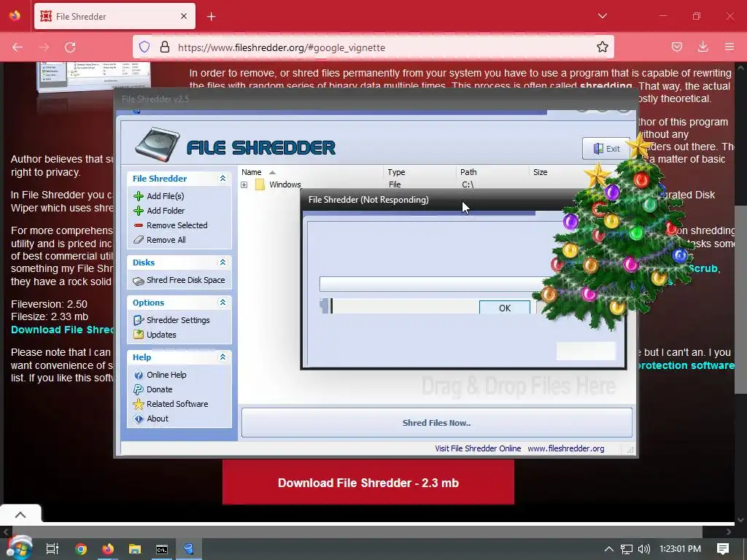Click the Shred Free Disk Space icon

[x=138, y=281]
